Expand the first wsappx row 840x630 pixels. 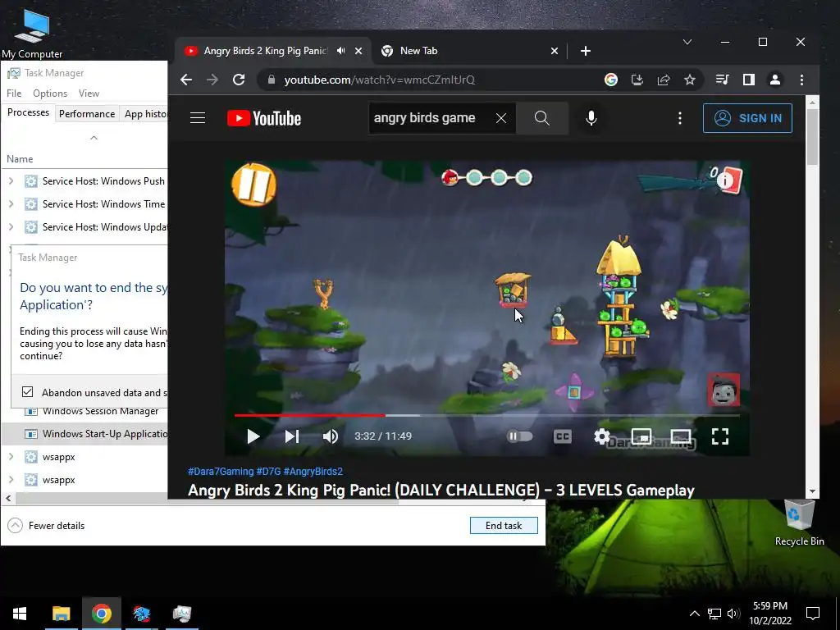click(11, 457)
